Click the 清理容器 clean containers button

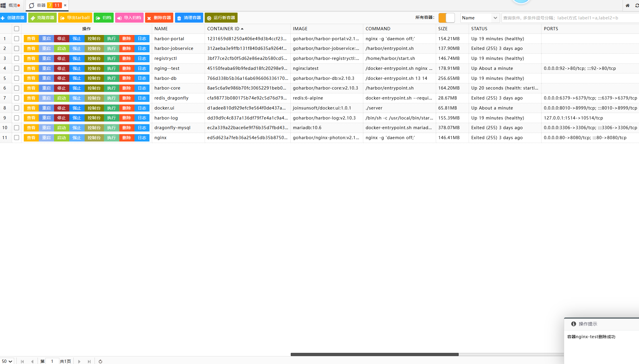189,18
